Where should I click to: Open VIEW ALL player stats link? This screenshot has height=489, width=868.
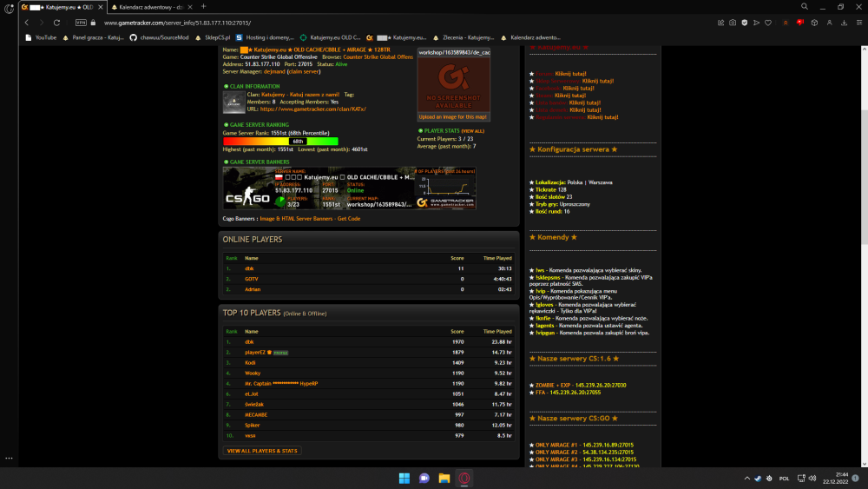(x=473, y=131)
